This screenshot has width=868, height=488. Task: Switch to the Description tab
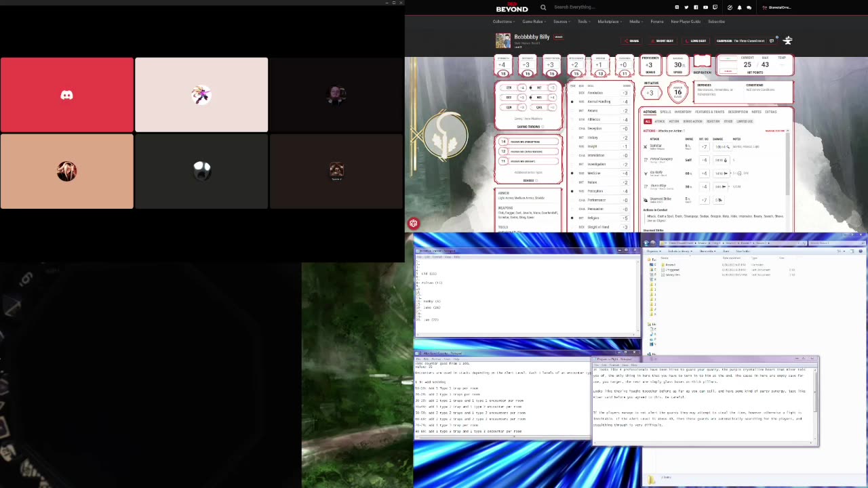(x=738, y=112)
